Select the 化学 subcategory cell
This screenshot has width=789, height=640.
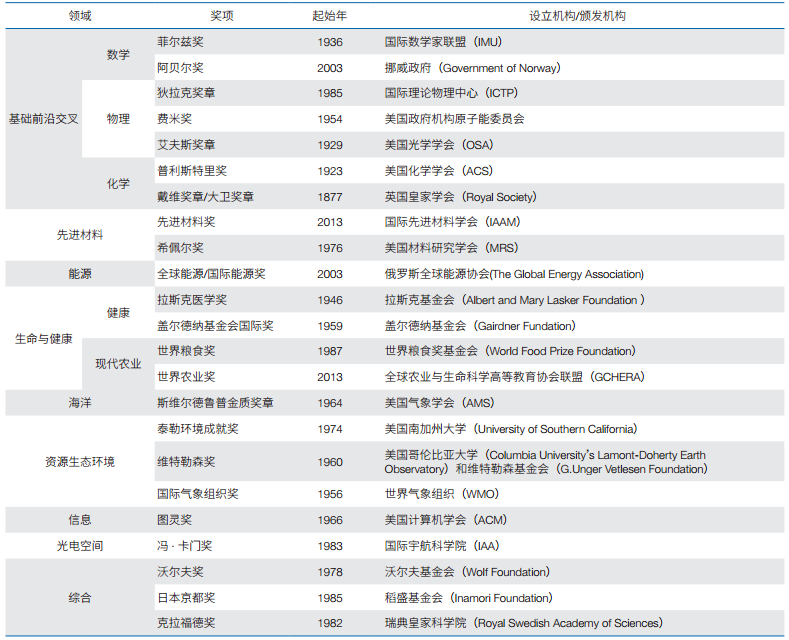pyautogui.click(x=118, y=184)
